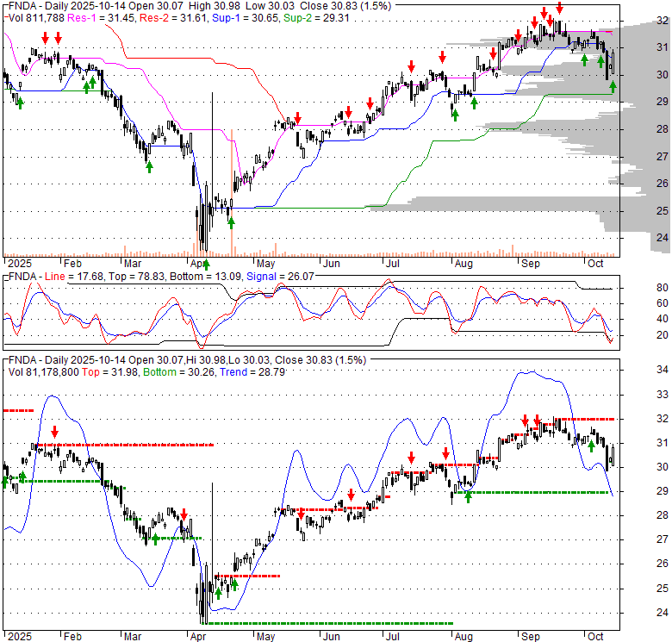Select the Vol 811,788 volume readout
This screenshot has height=642, width=672.
36,18
